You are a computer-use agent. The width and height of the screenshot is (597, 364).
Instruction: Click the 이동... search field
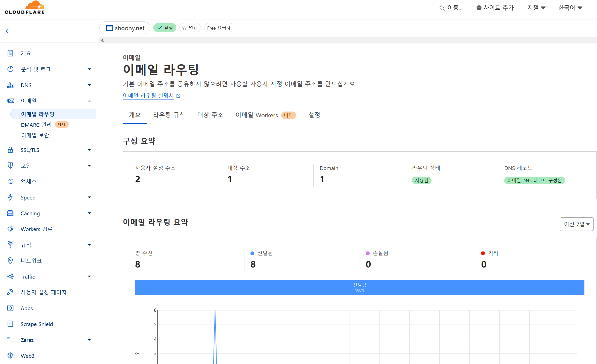click(451, 8)
